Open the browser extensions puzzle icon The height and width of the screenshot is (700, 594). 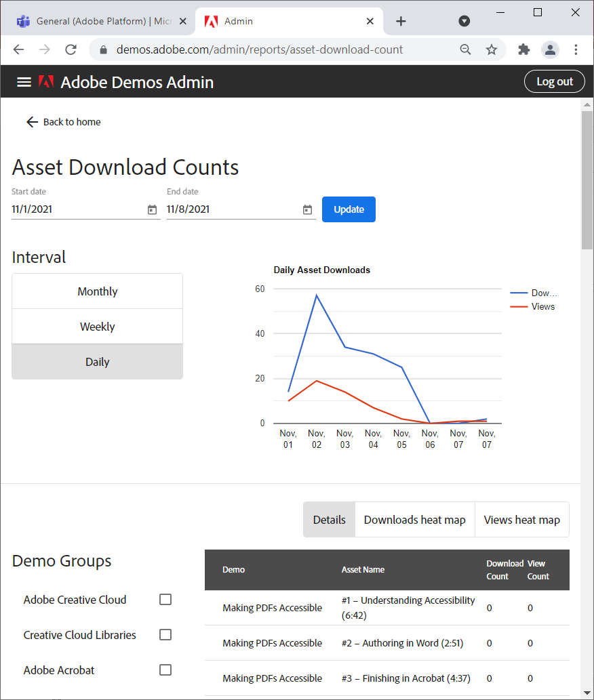click(524, 49)
